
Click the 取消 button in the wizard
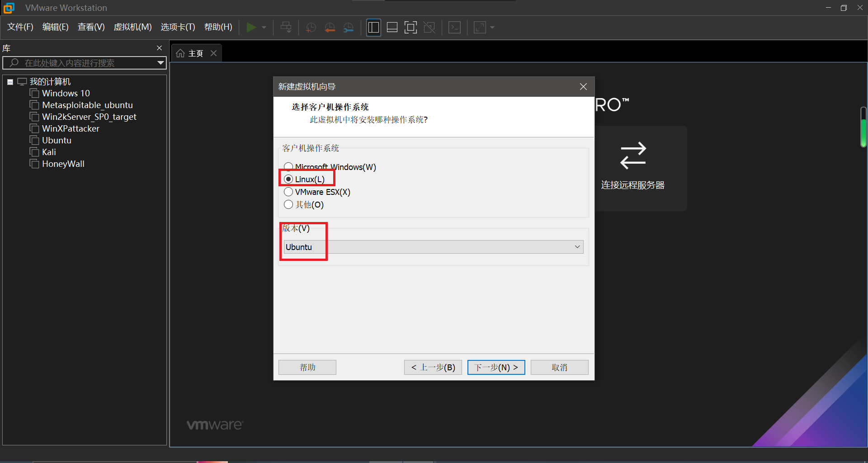point(560,367)
